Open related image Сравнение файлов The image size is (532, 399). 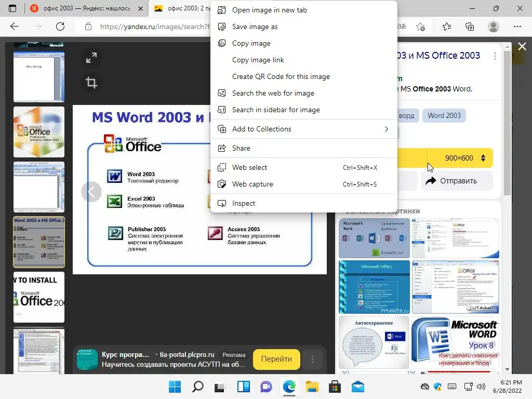(x=374, y=238)
